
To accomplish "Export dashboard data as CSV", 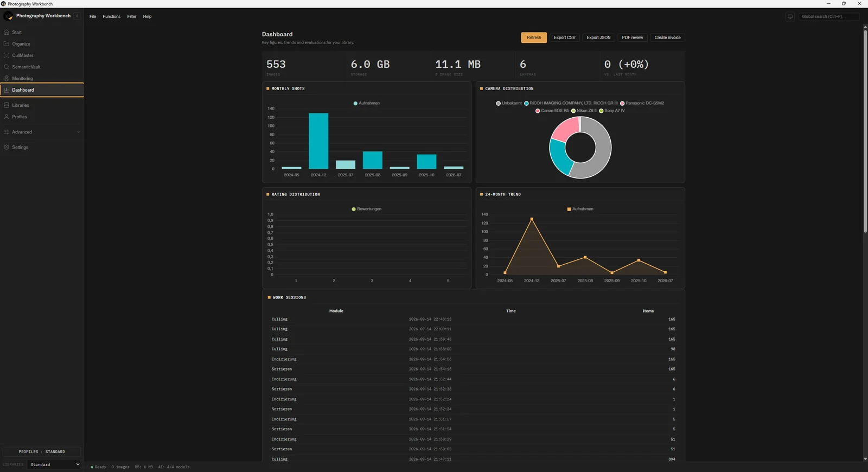I will pos(564,37).
